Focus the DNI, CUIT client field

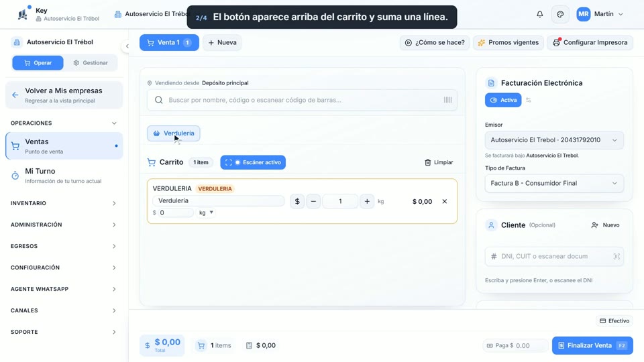[554, 257]
